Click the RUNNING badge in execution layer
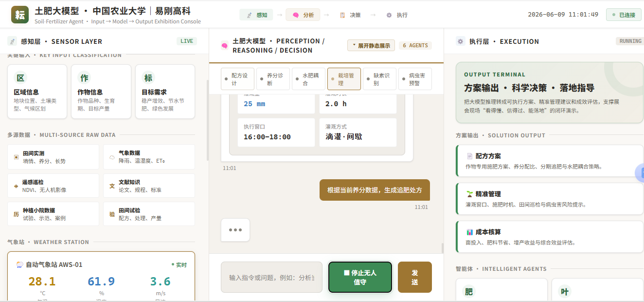 click(x=630, y=41)
